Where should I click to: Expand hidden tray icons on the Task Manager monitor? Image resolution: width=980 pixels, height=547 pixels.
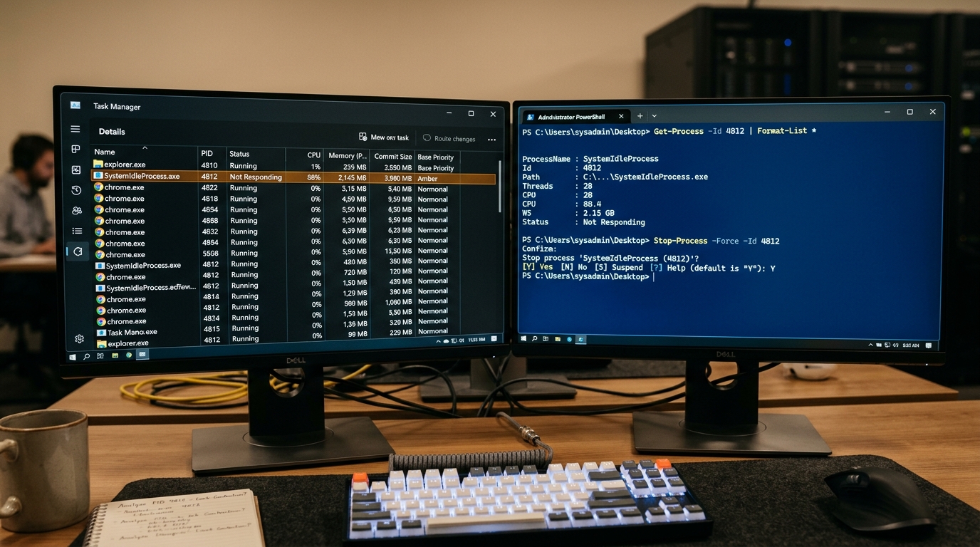point(438,341)
